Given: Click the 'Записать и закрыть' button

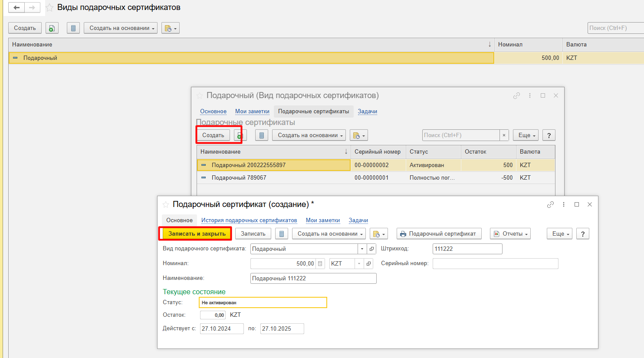Looking at the screenshot, I should tap(197, 234).
